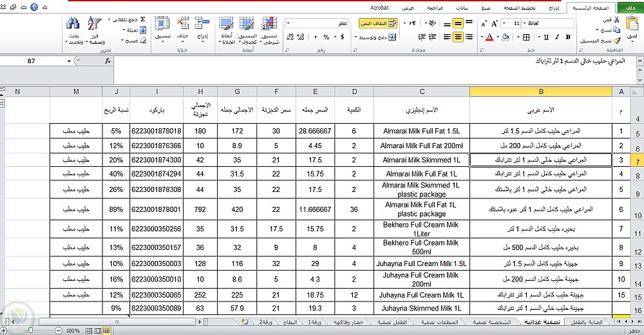Click the Text Direction icon
This screenshot has height=335, width=644.
point(412,23)
